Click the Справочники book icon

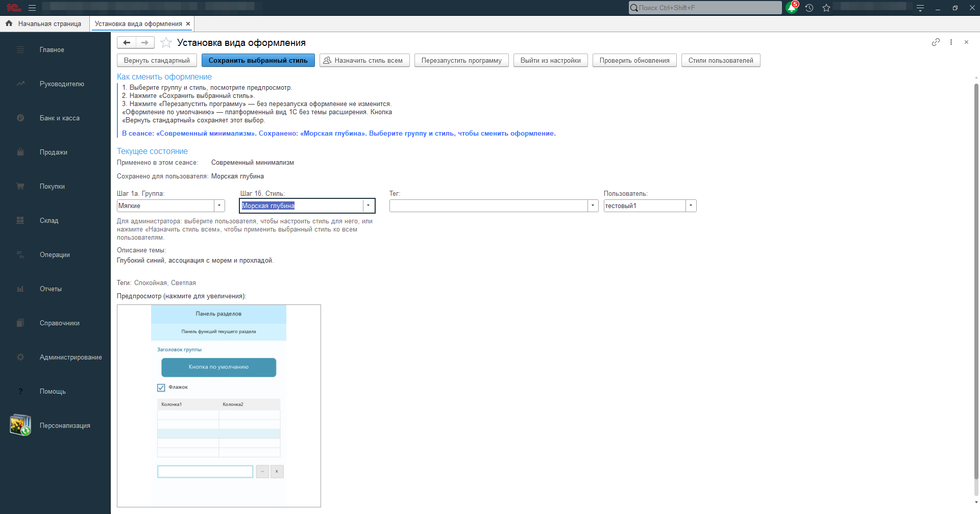[x=20, y=323]
